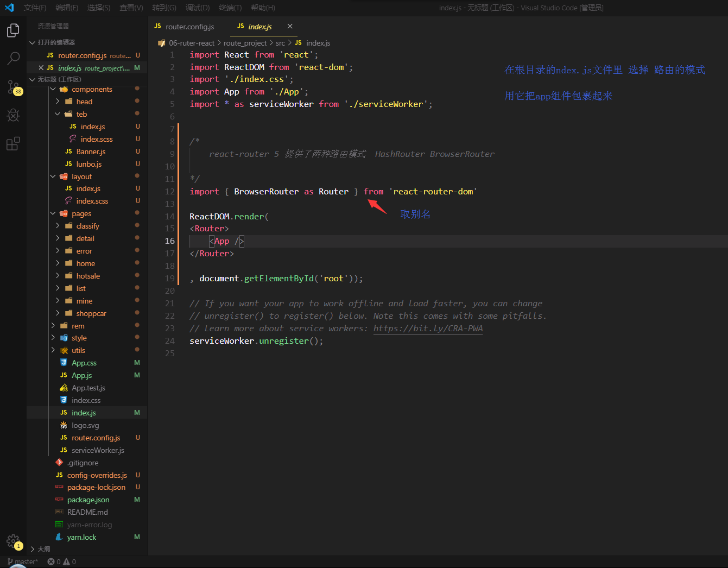Open the 帮助(H) menu

coord(263,8)
